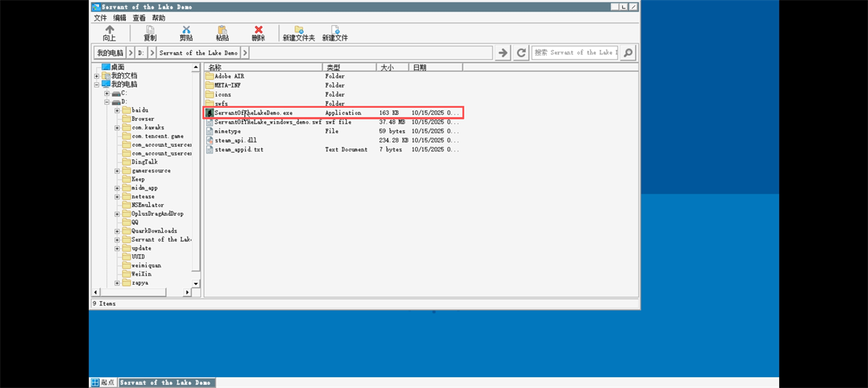Select the steam_api.dll file
Image resolution: width=868 pixels, height=388 pixels.
[235, 140]
